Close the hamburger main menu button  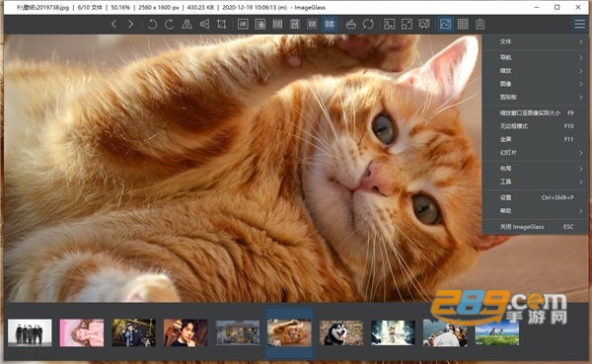coord(579,24)
